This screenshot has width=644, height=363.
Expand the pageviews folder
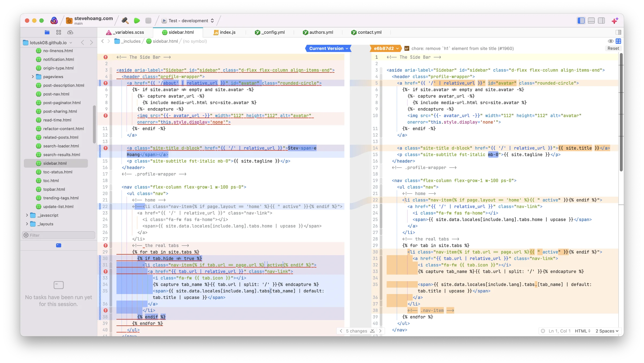(33, 77)
